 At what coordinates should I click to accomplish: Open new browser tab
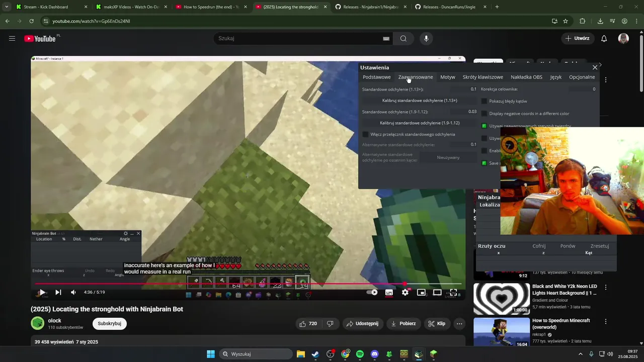(x=497, y=7)
